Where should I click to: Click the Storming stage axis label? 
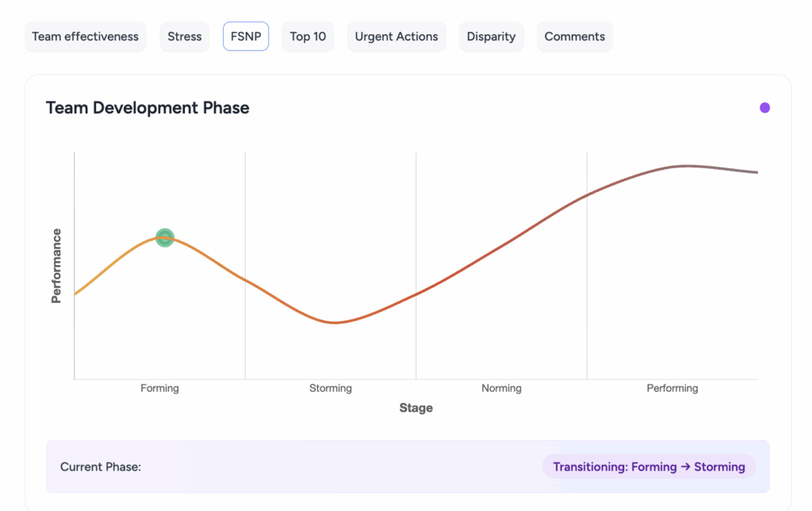tap(331, 389)
